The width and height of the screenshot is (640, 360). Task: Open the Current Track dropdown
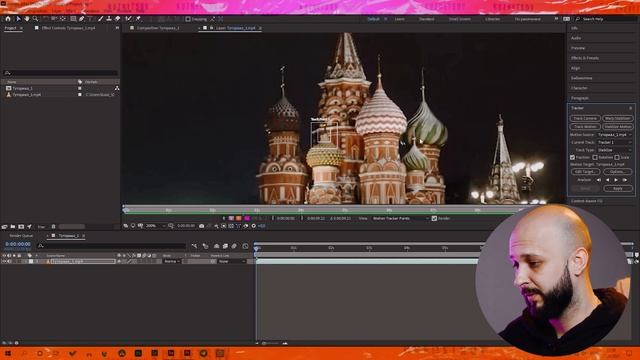615,142
